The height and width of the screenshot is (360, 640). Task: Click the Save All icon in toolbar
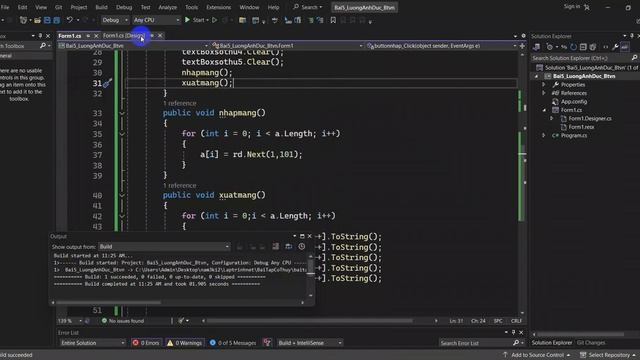[56, 20]
